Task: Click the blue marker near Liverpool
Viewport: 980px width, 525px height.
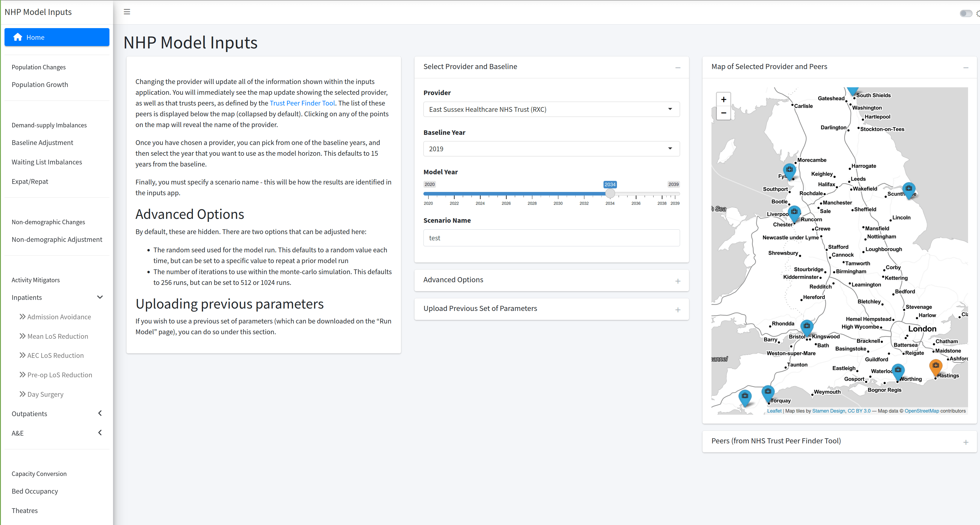Action: coord(794,212)
